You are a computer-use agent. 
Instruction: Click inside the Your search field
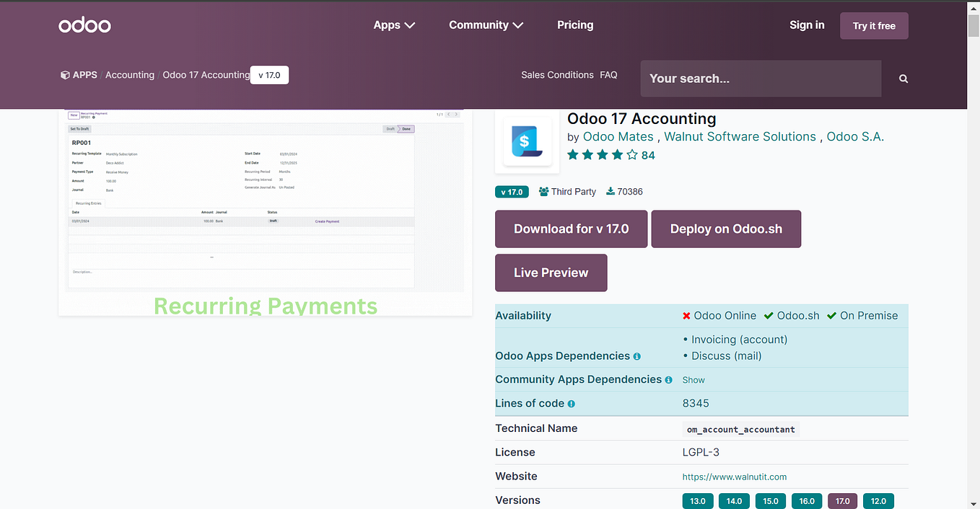[x=760, y=79]
